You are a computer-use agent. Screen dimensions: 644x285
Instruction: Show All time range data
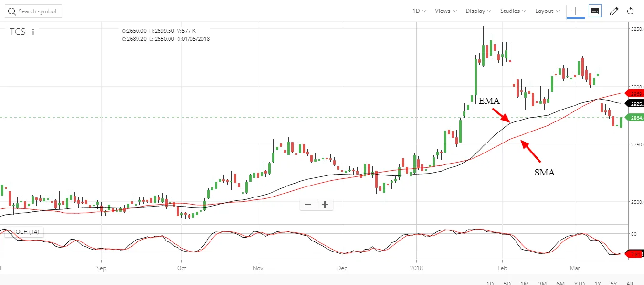[630, 283]
